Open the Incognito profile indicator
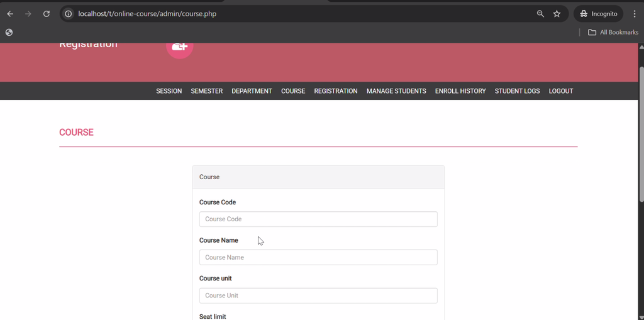The image size is (644, 320). [x=599, y=14]
